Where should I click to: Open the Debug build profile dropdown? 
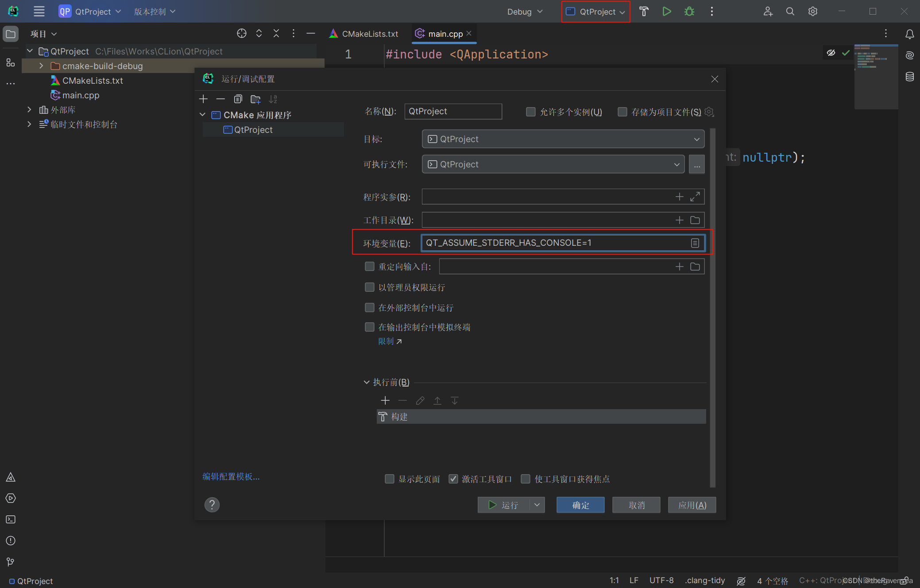coord(525,12)
